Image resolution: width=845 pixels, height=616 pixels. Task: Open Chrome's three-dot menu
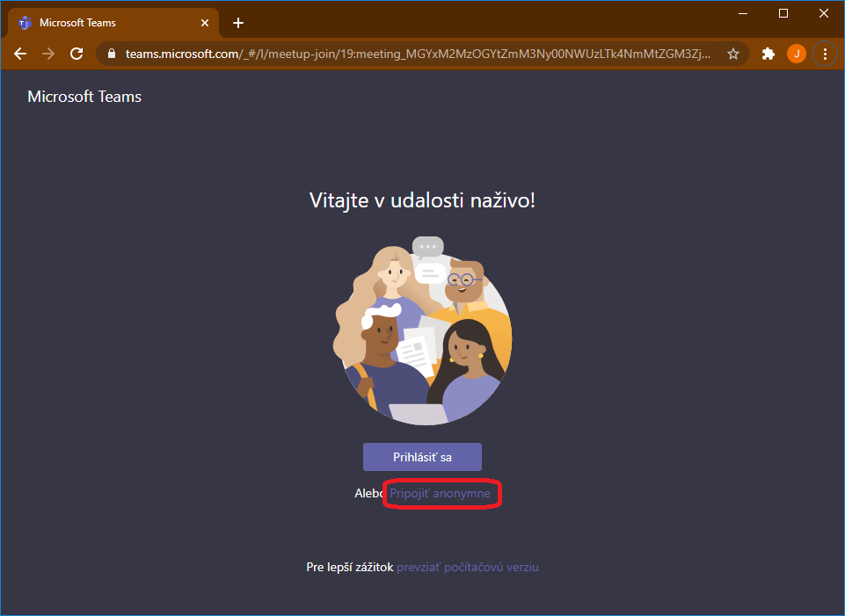[x=825, y=54]
